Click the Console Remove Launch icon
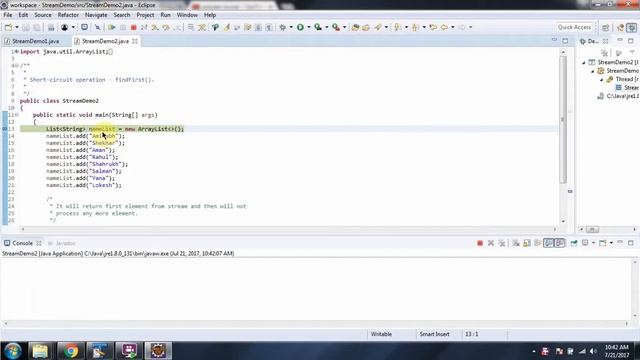Viewport: 640px width, 360px height. (x=491, y=243)
